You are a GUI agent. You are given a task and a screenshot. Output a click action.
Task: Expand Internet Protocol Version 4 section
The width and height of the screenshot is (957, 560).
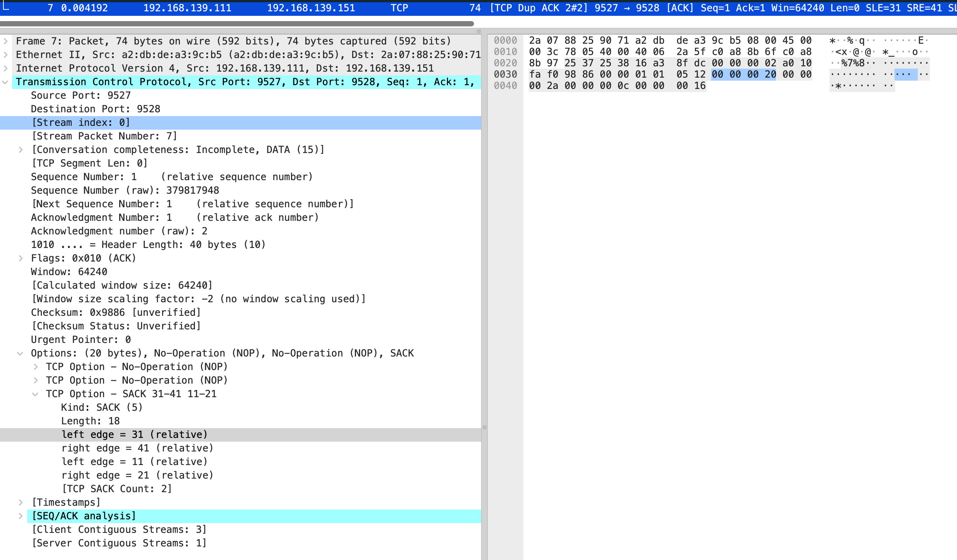[6, 68]
